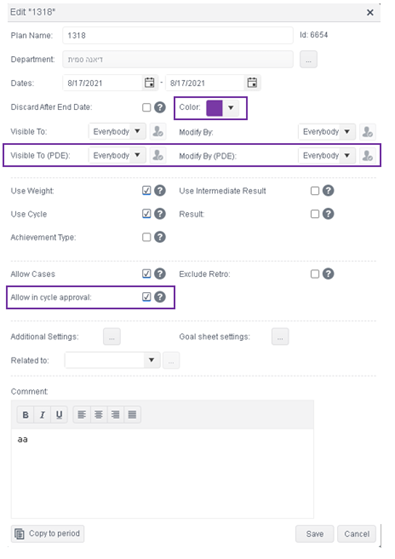Apply italic formatting to comment
Viewport: 395px width, 559px height.
click(42, 415)
